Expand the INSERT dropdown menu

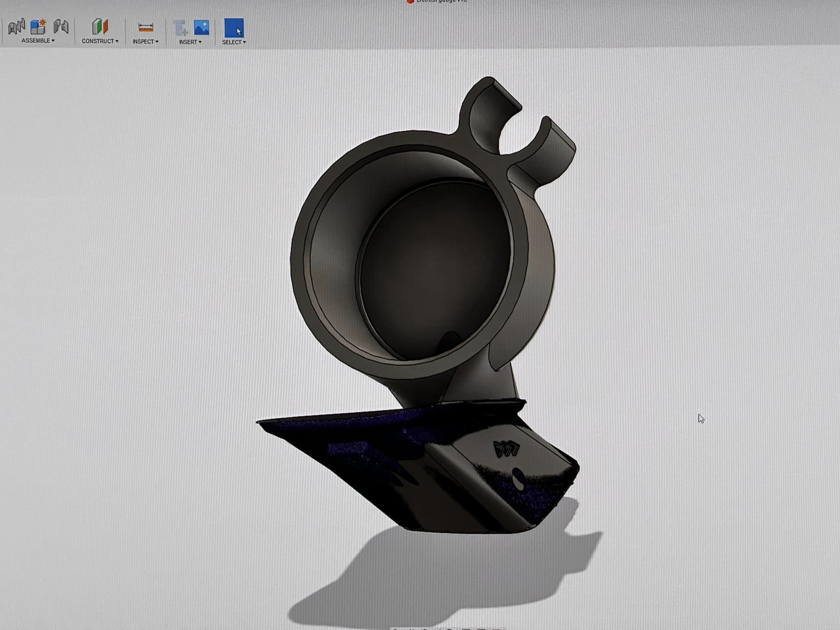click(x=190, y=42)
